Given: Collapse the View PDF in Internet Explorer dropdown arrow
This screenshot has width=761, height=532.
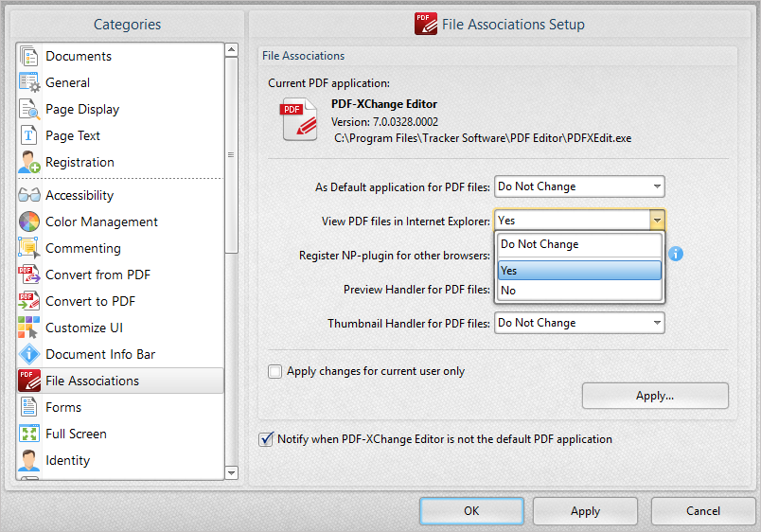Looking at the screenshot, I should click(656, 221).
